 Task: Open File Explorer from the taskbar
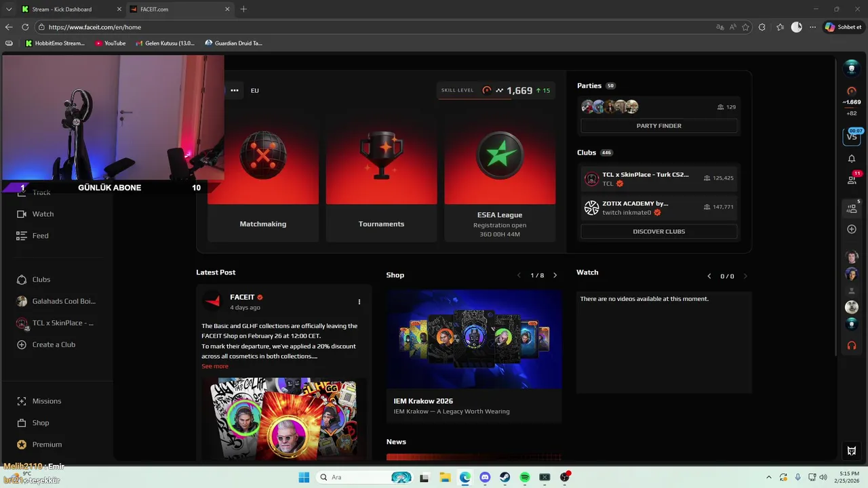pos(445,477)
